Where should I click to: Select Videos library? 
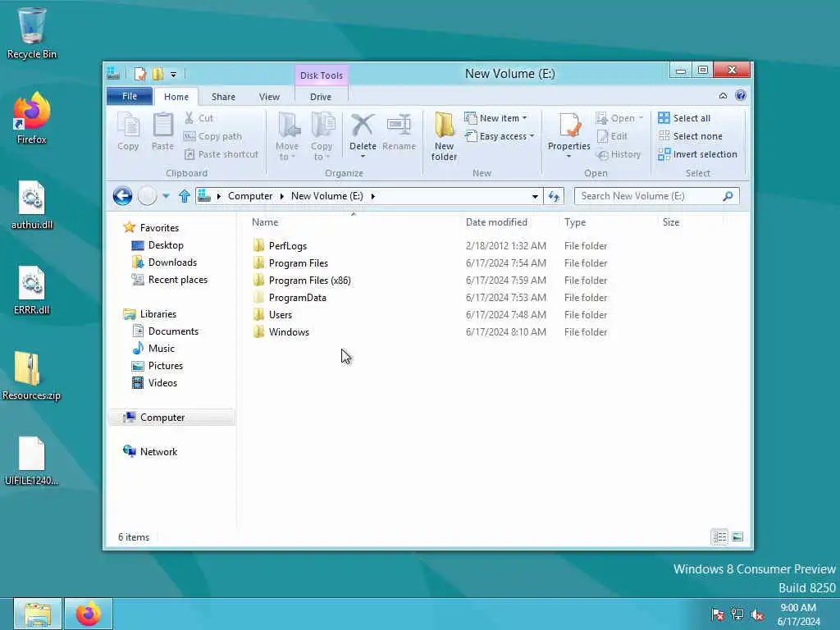(162, 383)
